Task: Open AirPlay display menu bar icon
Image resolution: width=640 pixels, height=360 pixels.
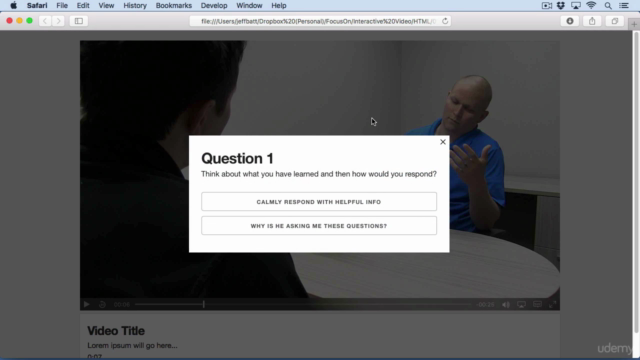Action: tap(576, 6)
